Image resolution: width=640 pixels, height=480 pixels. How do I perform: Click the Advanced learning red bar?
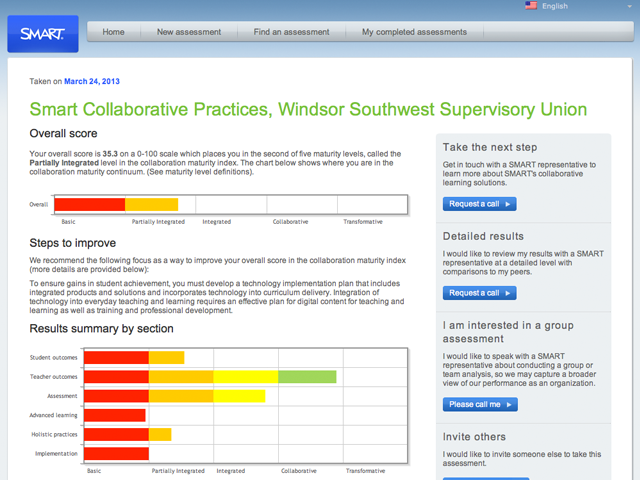pyautogui.click(x=115, y=415)
